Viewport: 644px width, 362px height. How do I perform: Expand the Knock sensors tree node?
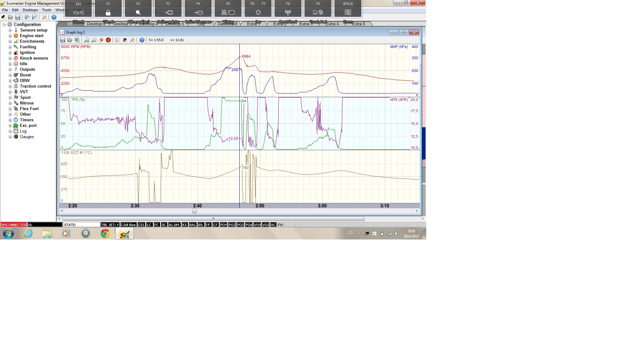click(10, 58)
